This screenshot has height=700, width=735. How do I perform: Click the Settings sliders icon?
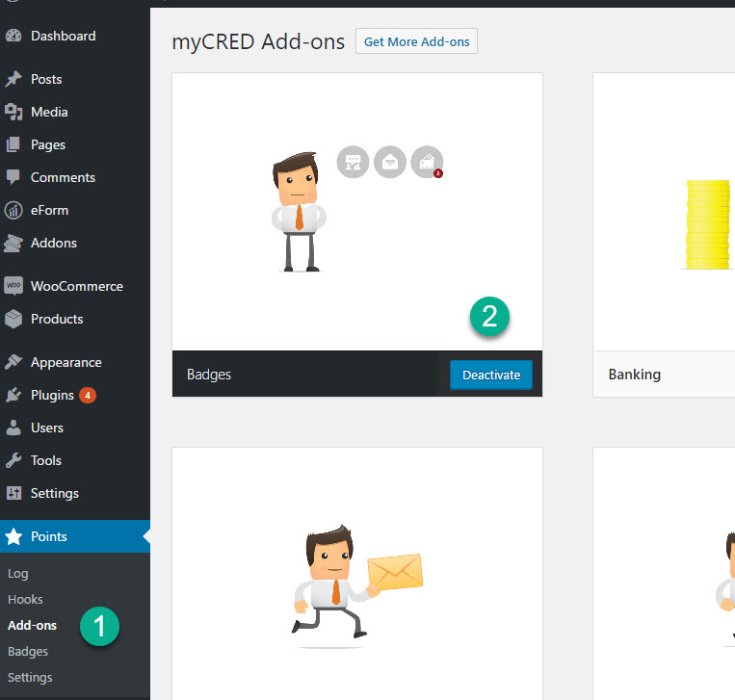(x=13, y=493)
